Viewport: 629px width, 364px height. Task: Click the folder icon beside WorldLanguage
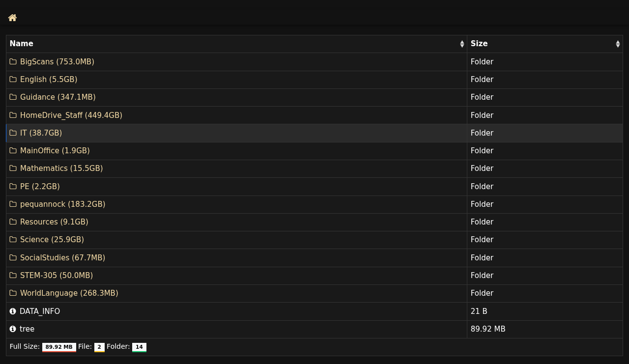[x=13, y=293]
